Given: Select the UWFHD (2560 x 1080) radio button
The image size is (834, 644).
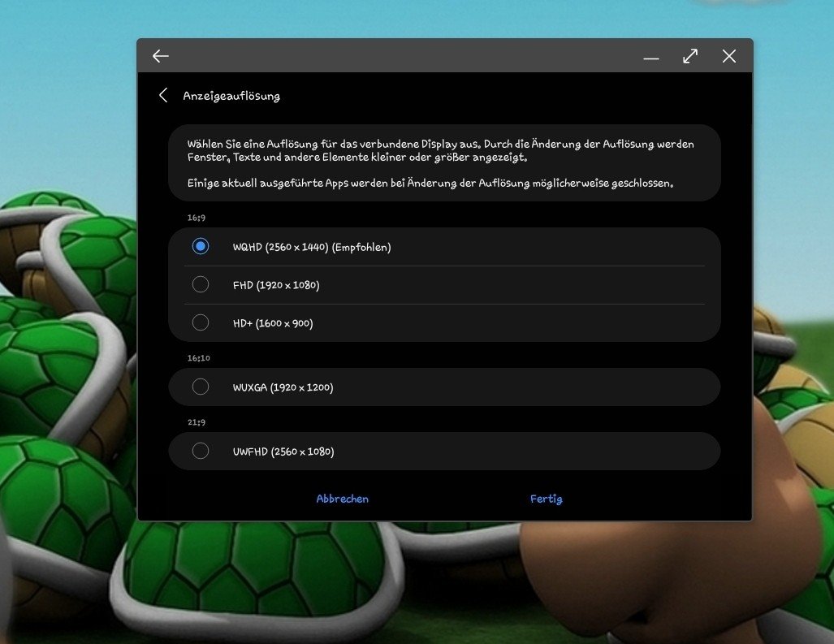Looking at the screenshot, I should pyautogui.click(x=201, y=451).
